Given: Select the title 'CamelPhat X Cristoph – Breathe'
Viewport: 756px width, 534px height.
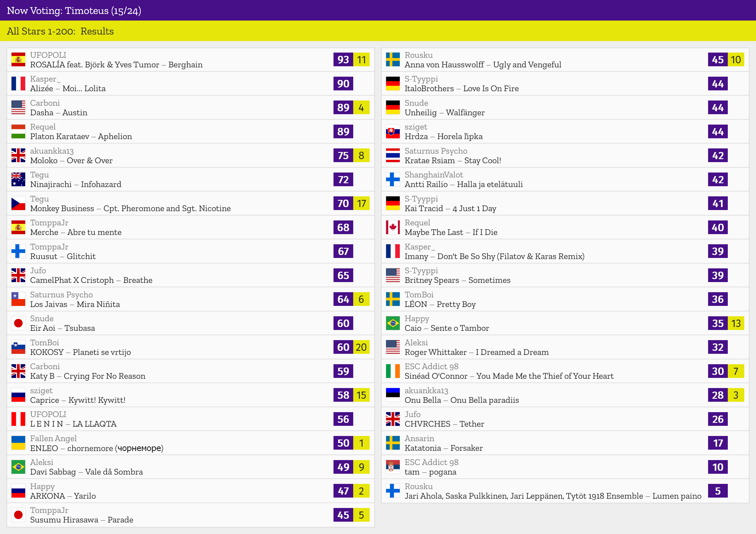Looking at the screenshot, I should [91, 280].
